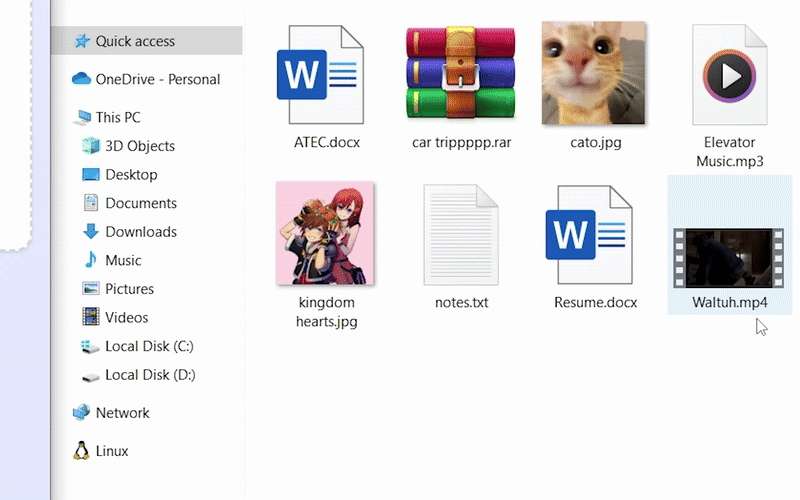Select the notes.txt text file icon
This screenshot has width=800, height=500.
coord(461,233)
